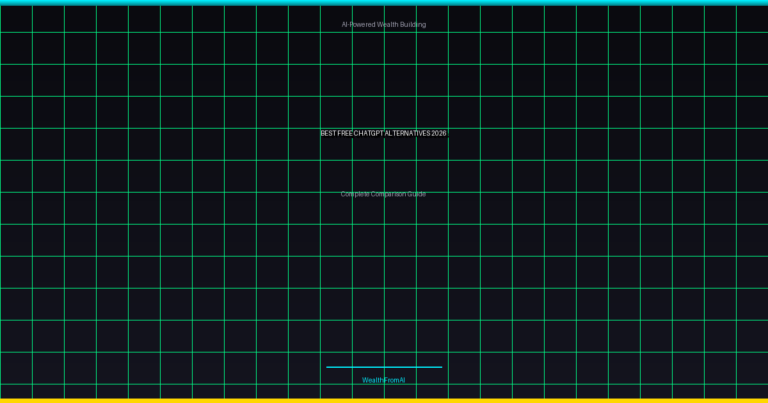768x403 pixels.
Task: Click the cyan bar along the top edge
Action: [383, 2]
